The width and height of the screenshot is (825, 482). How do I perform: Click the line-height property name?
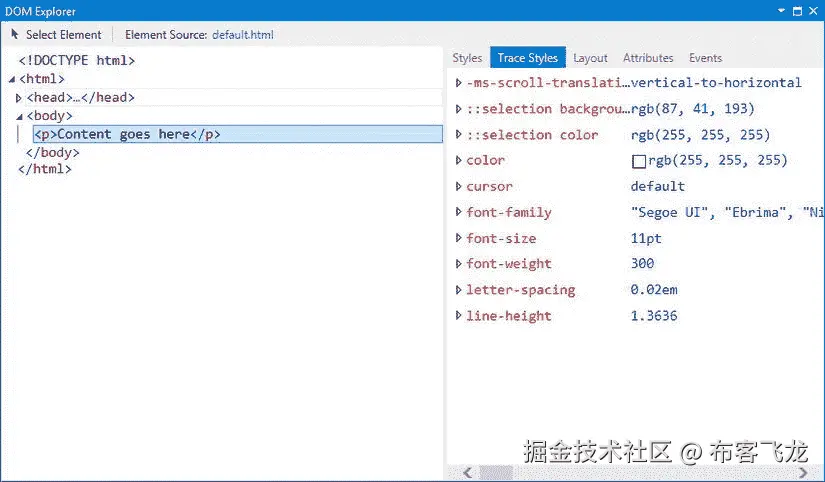coord(509,316)
